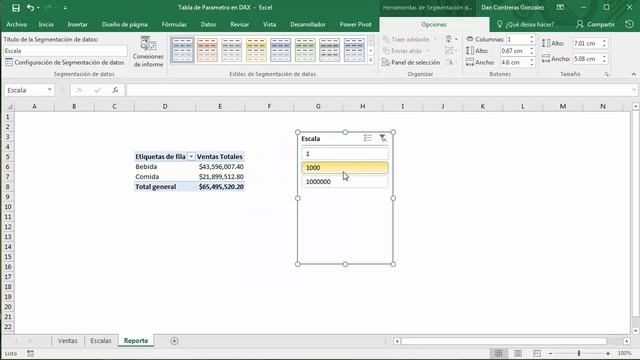Open the Name Box dropdown arrow
640x360 pixels.
click(49, 90)
